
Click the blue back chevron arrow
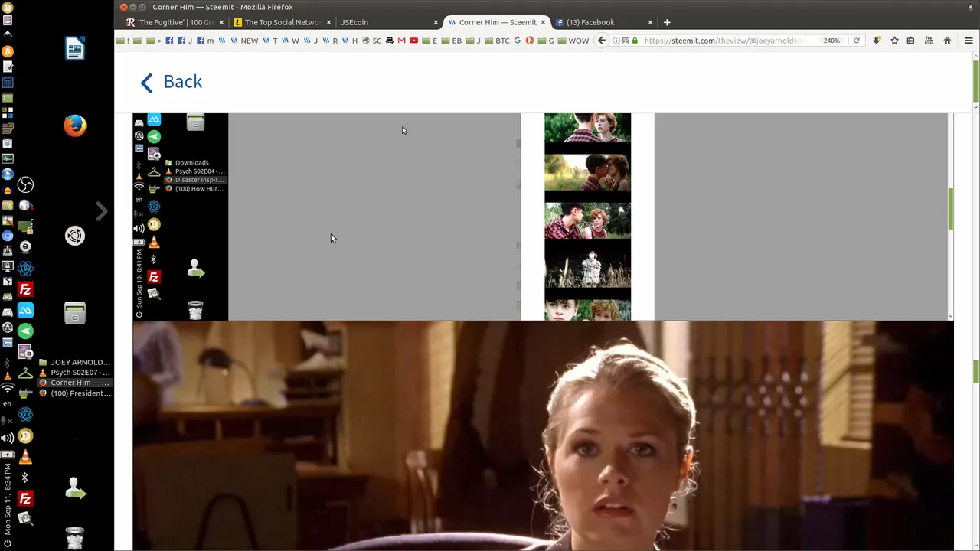click(x=146, y=82)
